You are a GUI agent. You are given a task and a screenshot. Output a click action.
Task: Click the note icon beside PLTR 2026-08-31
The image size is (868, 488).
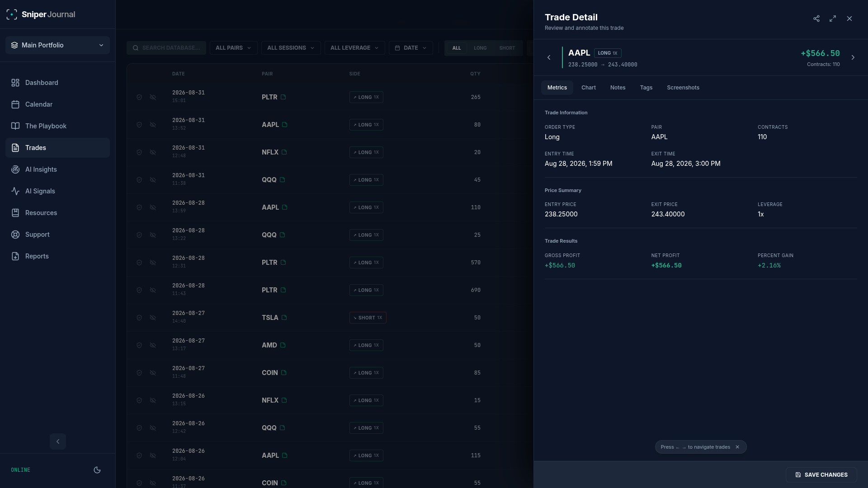click(283, 97)
